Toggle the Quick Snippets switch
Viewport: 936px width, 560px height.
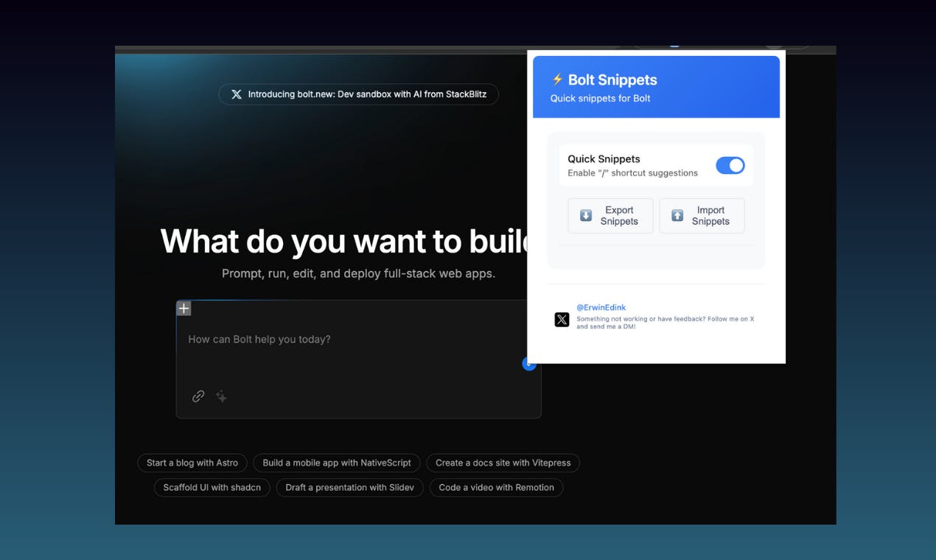point(730,166)
